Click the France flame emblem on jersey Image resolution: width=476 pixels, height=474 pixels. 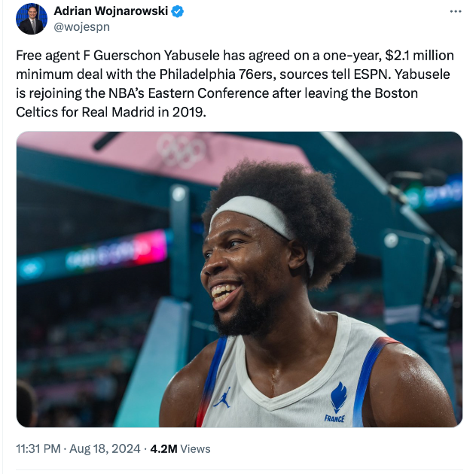338,397
